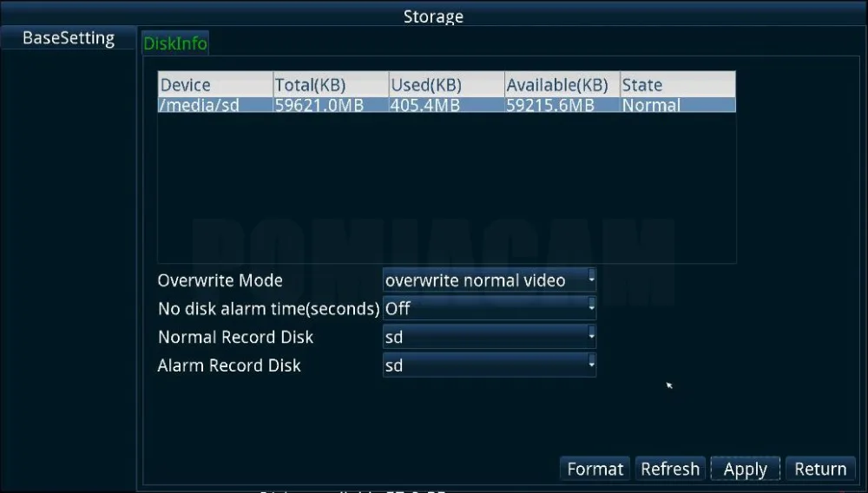Screen dimensions: 868x493
Task: Click the Available(KB) column header
Action: pos(562,85)
